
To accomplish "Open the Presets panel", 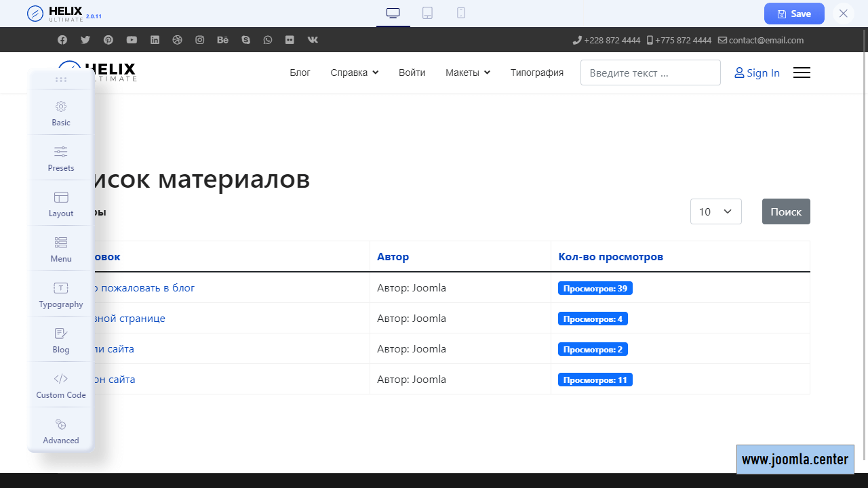I will point(61,158).
